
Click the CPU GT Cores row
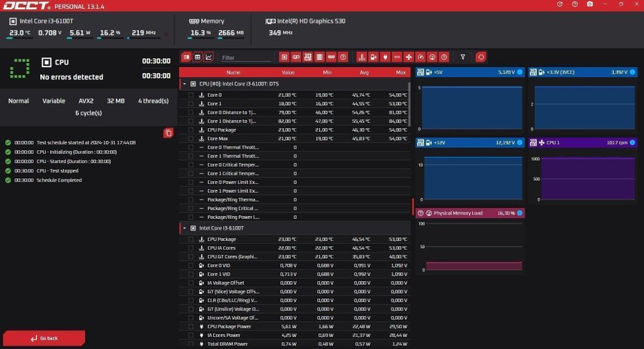tap(295, 257)
